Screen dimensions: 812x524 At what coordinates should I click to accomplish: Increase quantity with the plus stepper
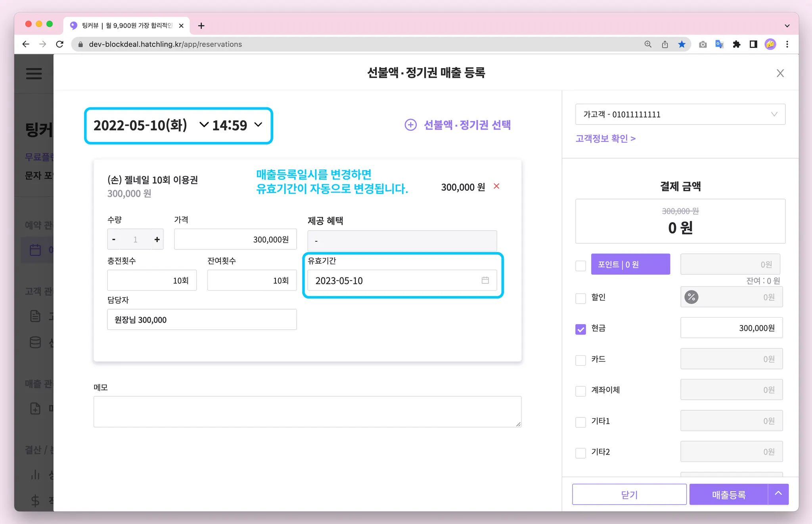[x=157, y=239]
